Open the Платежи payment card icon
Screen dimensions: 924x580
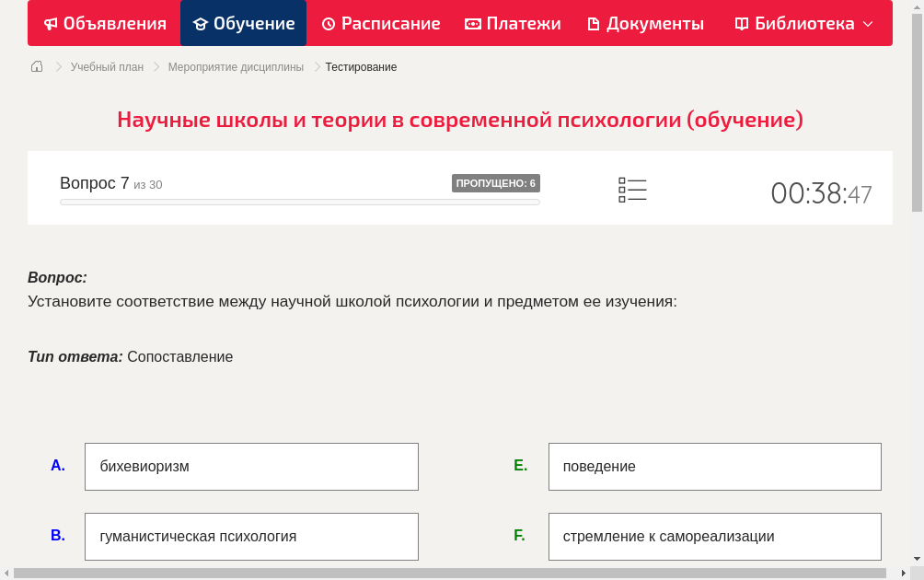point(471,23)
